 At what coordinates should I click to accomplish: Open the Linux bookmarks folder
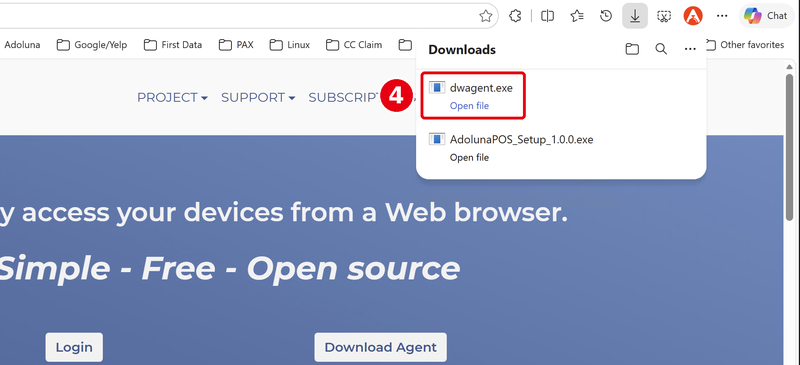(x=290, y=45)
